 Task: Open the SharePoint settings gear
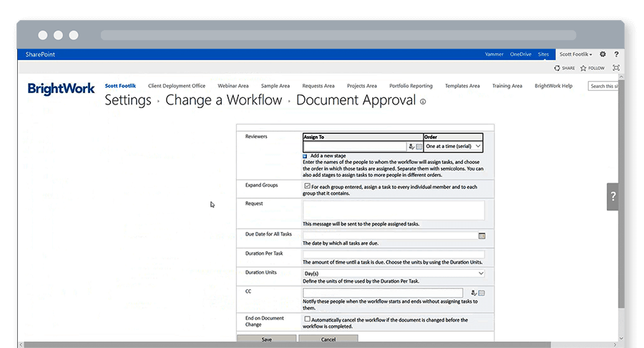tap(602, 54)
